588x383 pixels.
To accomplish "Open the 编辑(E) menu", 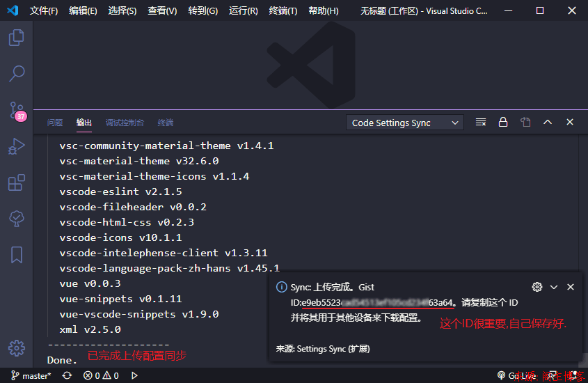I will coord(83,11).
